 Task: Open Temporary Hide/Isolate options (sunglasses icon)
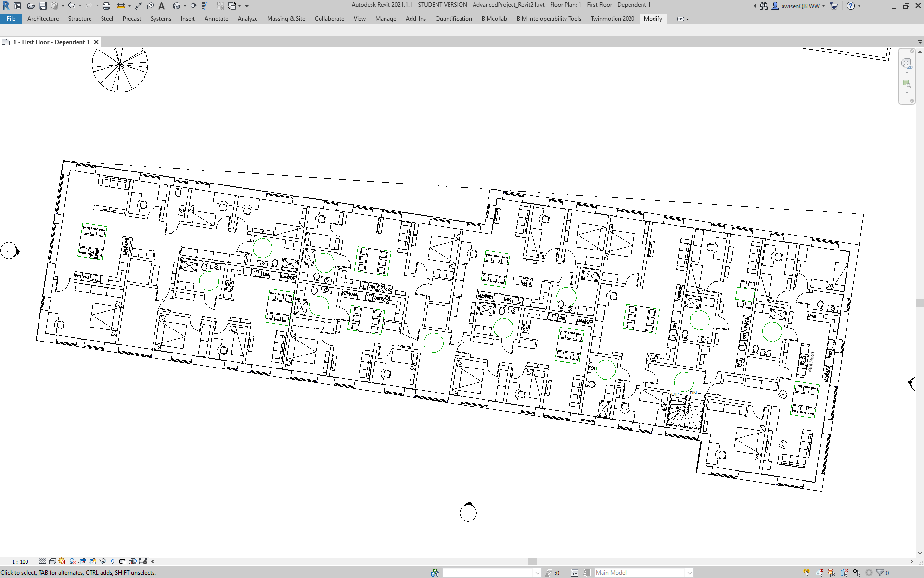click(x=103, y=561)
